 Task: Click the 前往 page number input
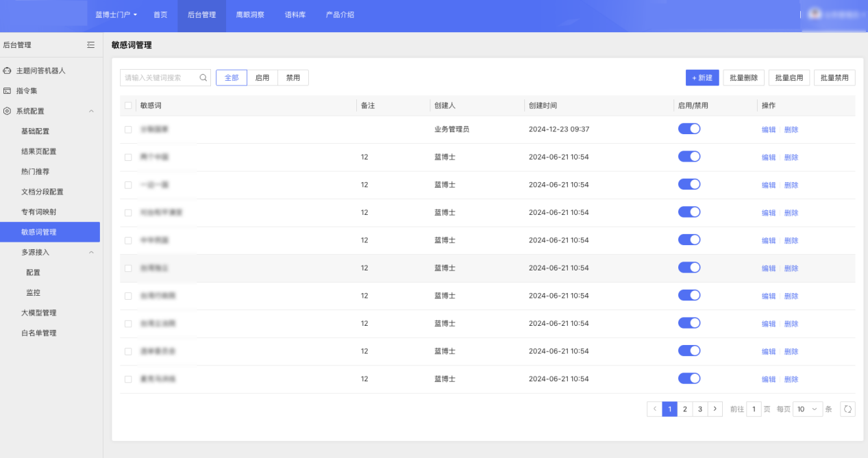coord(754,409)
